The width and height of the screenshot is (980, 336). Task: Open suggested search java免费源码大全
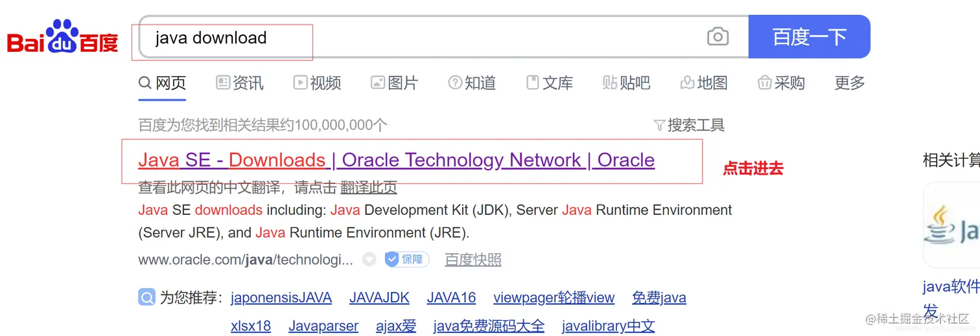489,326
